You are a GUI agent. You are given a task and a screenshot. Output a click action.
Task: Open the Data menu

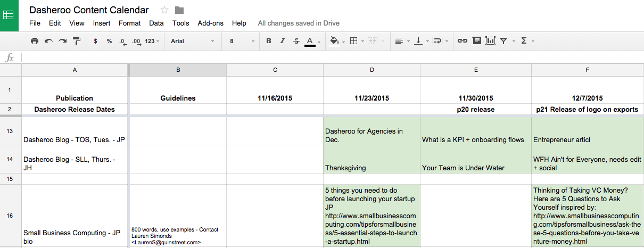[156, 23]
